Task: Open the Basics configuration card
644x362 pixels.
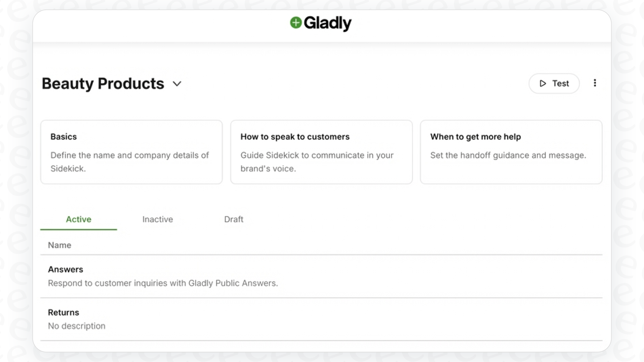Action: point(131,152)
